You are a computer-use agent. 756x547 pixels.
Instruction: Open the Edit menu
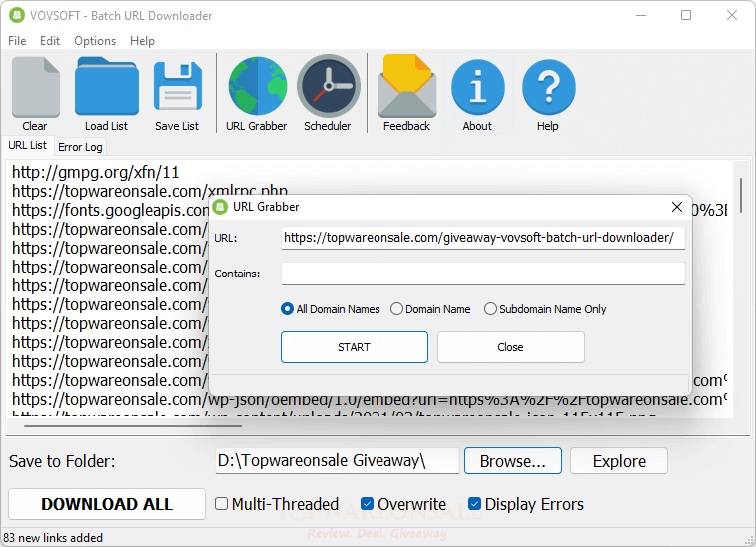(50, 41)
